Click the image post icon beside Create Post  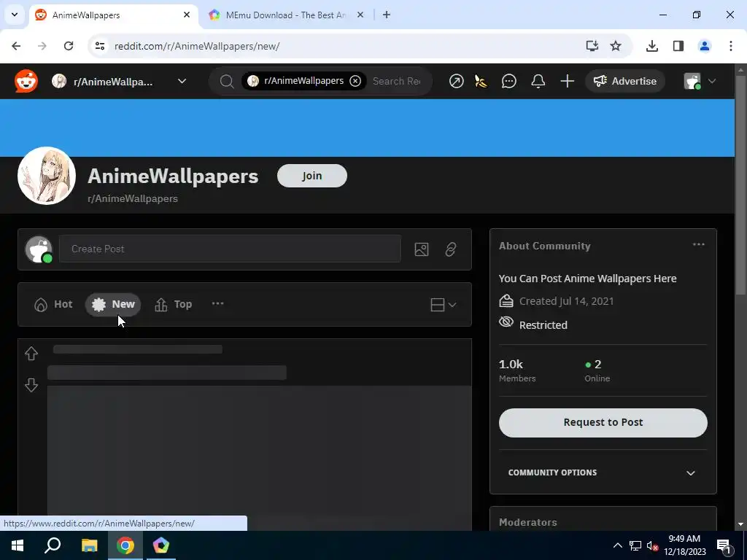421,249
